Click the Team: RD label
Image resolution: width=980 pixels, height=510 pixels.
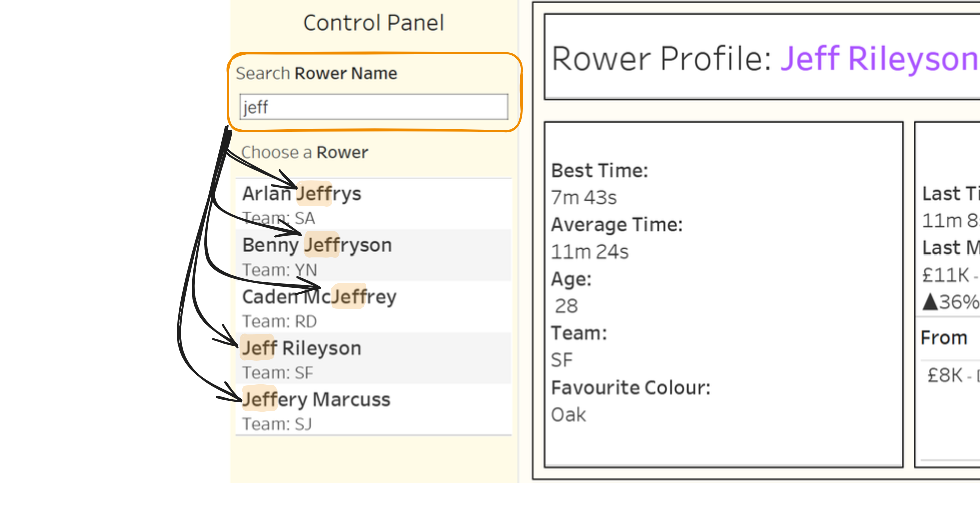279,321
